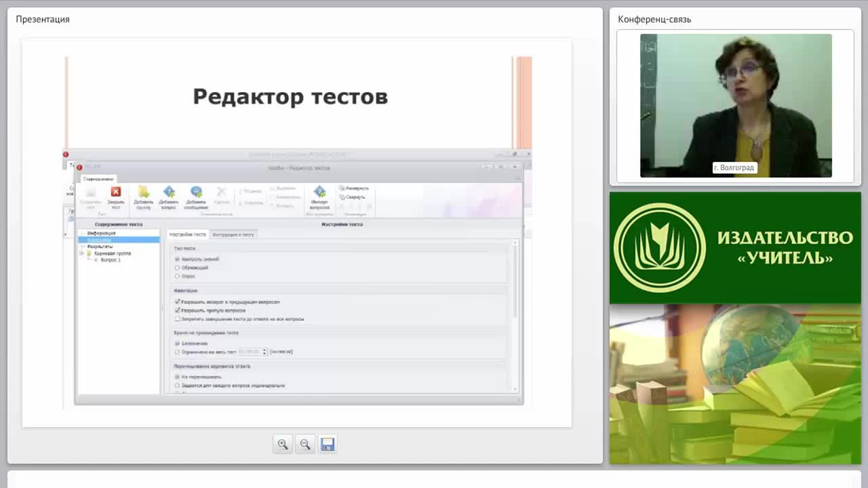868x488 pixels.
Task: Select 'Вопрос 1' in the tree
Action: pyautogui.click(x=111, y=260)
